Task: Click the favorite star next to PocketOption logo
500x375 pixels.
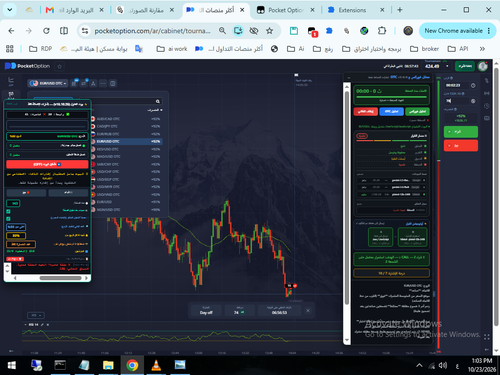Action: tap(60, 66)
